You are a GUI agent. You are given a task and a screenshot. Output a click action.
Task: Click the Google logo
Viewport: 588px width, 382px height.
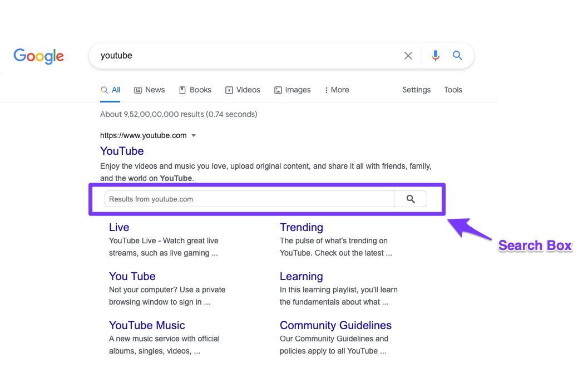[x=38, y=56]
